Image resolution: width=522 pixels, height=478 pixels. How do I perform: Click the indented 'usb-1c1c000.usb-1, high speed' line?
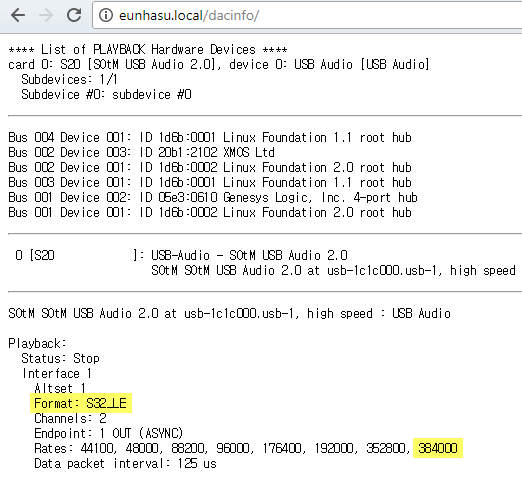click(333, 271)
